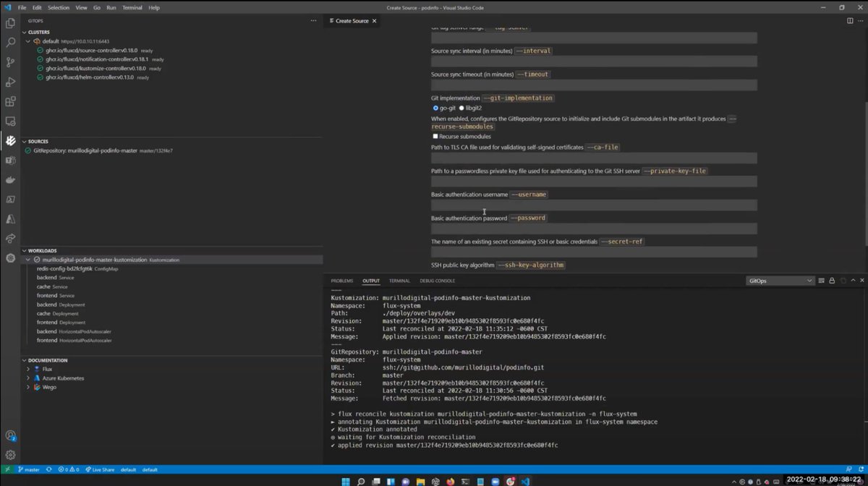The height and width of the screenshot is (486, 868).
Task: Close the Create Source tab
Action: [x=374, y=21]
